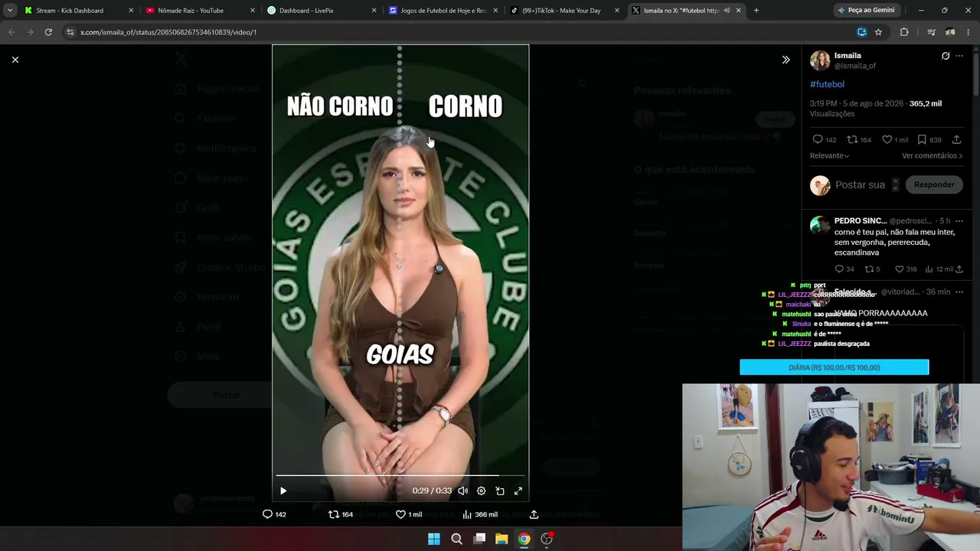Switch to the TikTok - Make Your Day tab
The width and height of the screenshot is (980, 551).
pos(564,11)
